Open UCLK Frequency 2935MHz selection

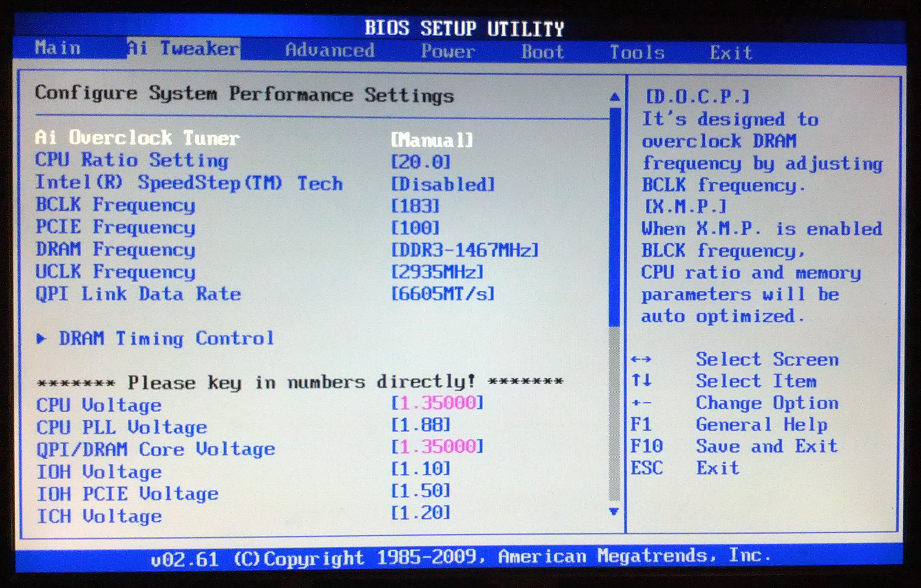click(437, 272)
